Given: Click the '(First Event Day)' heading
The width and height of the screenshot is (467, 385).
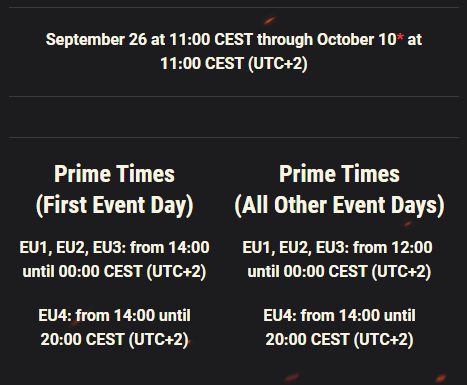Looking at the screenshot, I should pos(114,205).
